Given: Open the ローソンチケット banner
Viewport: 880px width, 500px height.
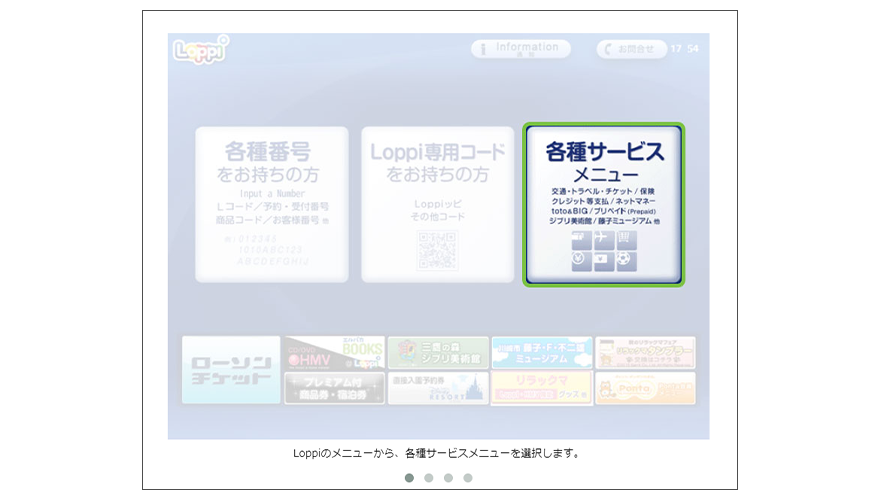Looking at the screenshot, I should coord(231,370).
